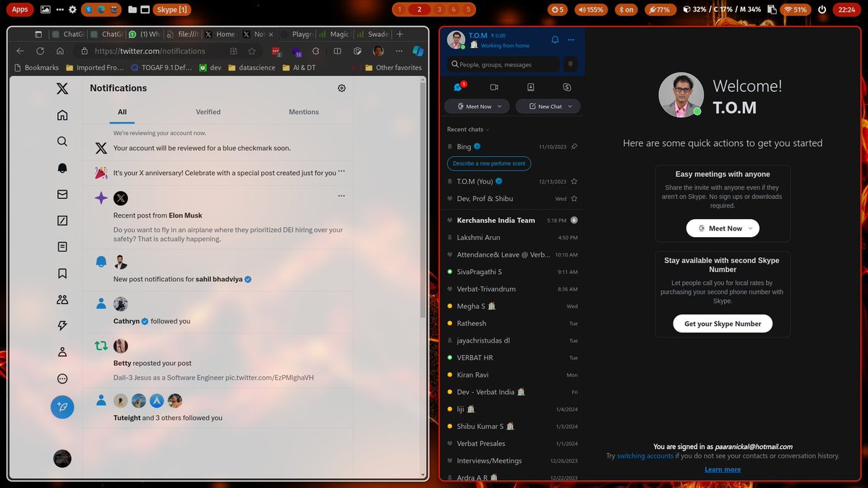Screen dimensions: 868x488
Task: Open the Skype credit icon tab
Action: click(567, 87)
